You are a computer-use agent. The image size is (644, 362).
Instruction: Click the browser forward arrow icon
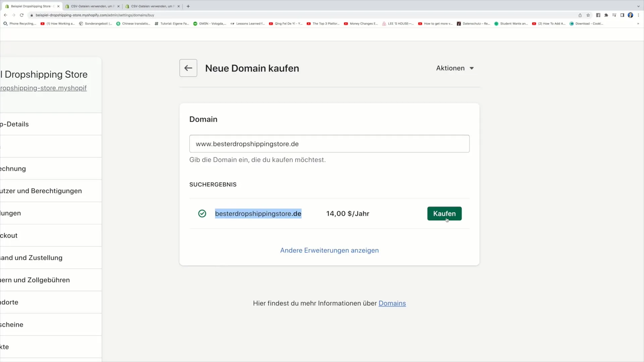13,15
